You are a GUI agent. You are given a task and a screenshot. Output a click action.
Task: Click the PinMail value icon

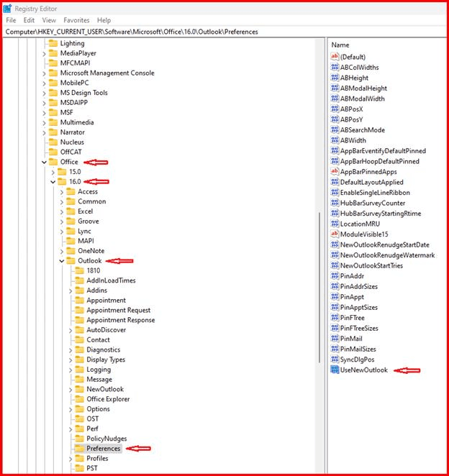[x=335, y=339]
